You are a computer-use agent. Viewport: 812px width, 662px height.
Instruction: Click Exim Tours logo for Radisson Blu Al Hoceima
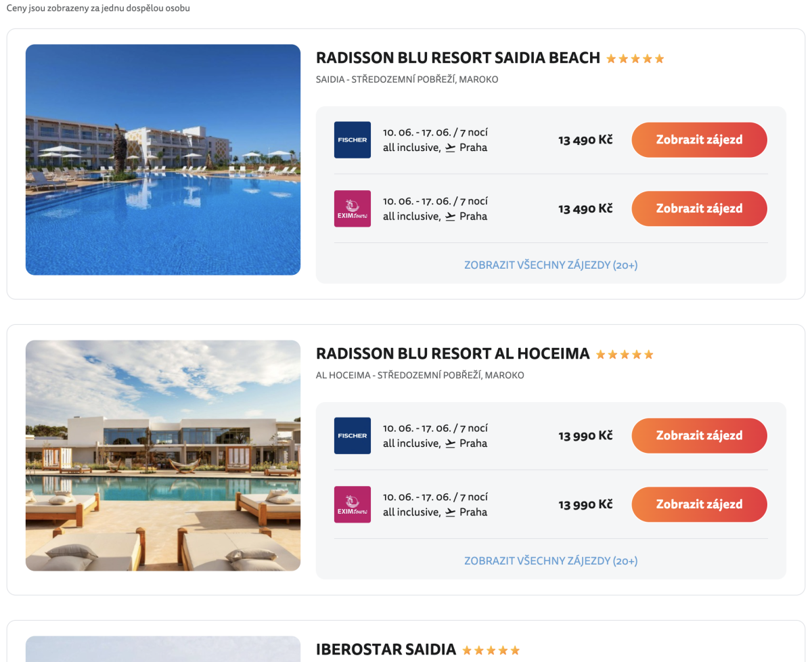coord(353,504)
